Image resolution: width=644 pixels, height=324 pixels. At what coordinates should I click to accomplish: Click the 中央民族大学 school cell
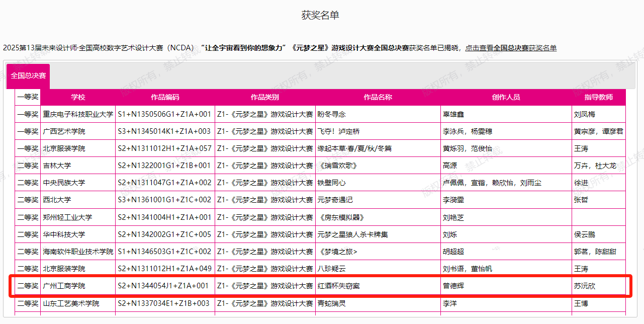pyautogui.click(x=64, y=183)
